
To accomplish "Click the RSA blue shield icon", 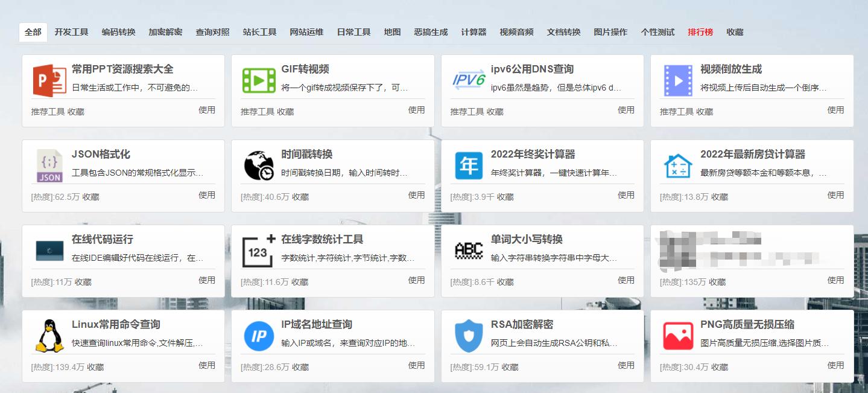I will point(468,334).
